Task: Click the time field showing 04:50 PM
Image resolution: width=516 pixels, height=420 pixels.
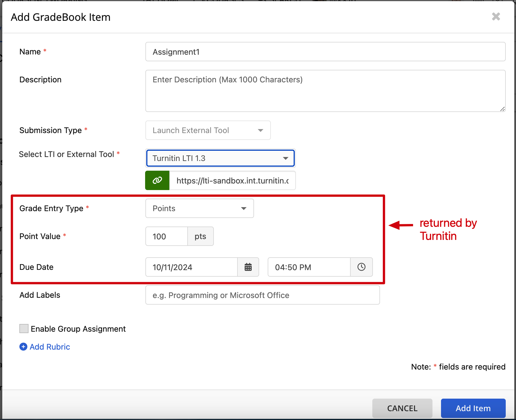Action: [309, 267]
